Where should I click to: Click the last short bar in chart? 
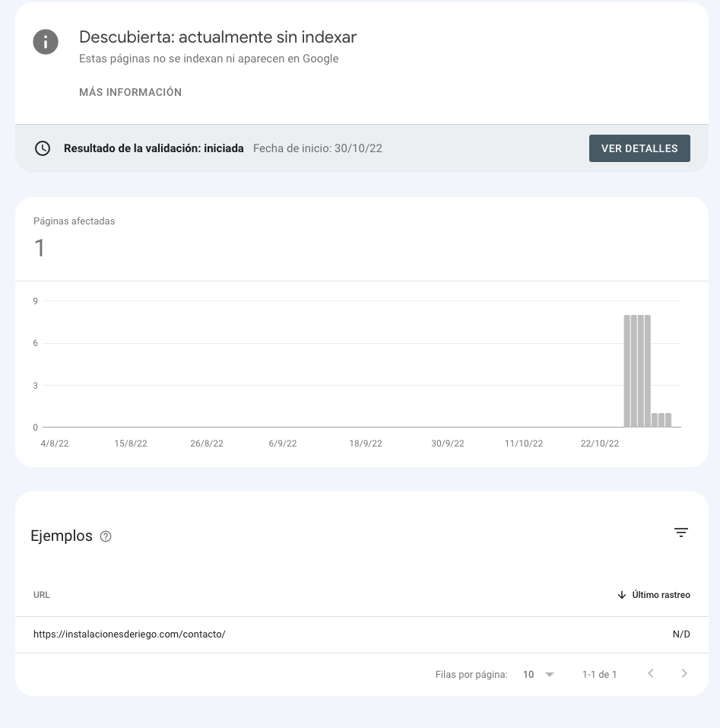tap(668, 420)
